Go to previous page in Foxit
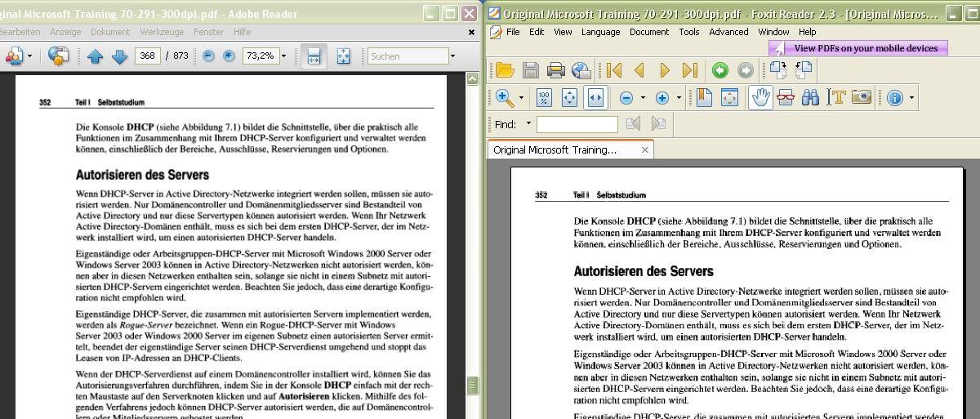Image resolution: width=980 pixels, height=419 pixels. tap(639, 70)
